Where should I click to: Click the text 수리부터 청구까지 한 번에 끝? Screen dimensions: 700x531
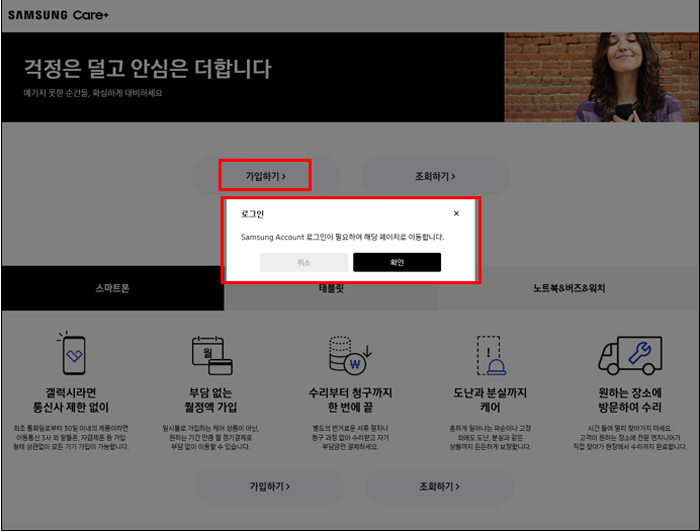(350, 400)
